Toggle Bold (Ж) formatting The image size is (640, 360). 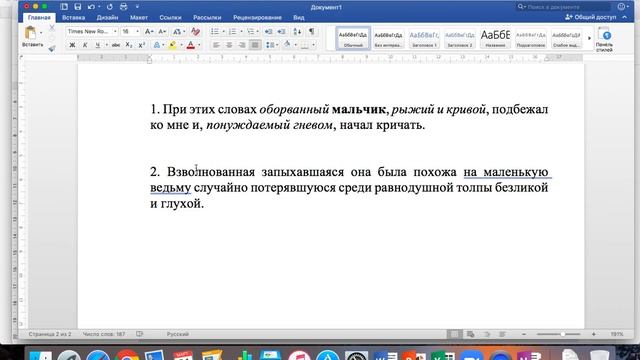(72, 45)
